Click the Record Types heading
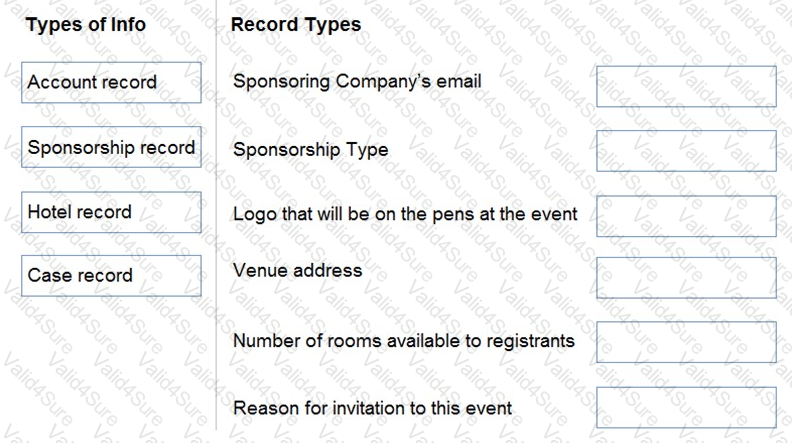 tap(296, 24)
